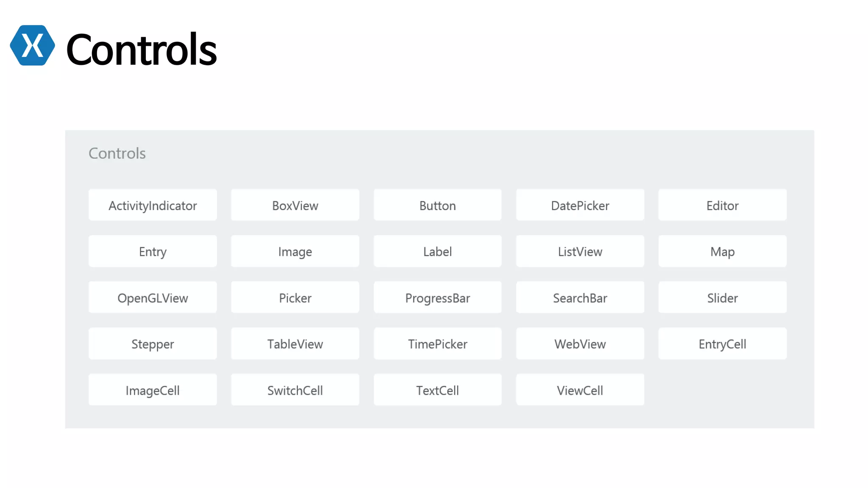Open the Image control tile
Image resolution: width=868 pixels, height=488 pixels.
(295, 252)
